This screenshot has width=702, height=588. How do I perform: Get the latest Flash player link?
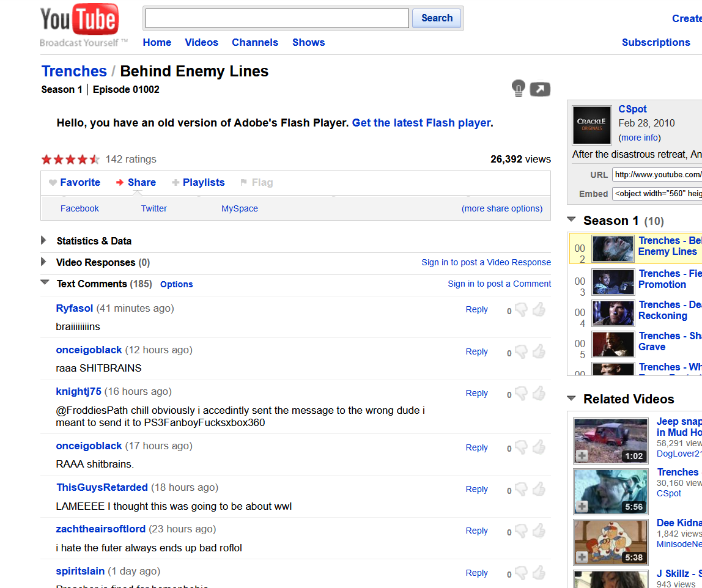(421, 123)
